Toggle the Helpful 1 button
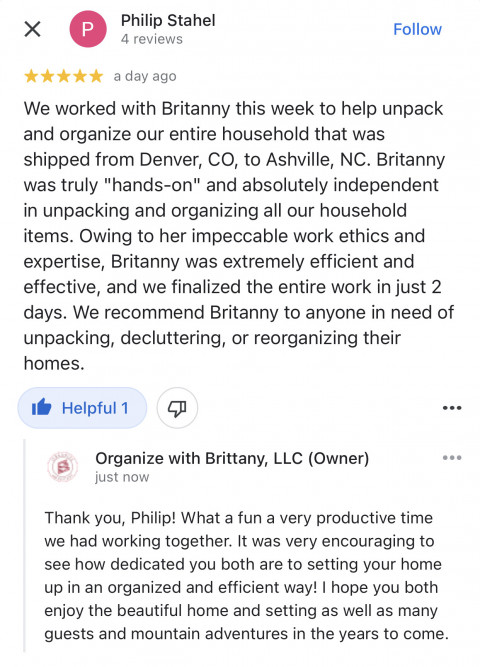The width and height of the screenshot is (480, 667). 82,408
